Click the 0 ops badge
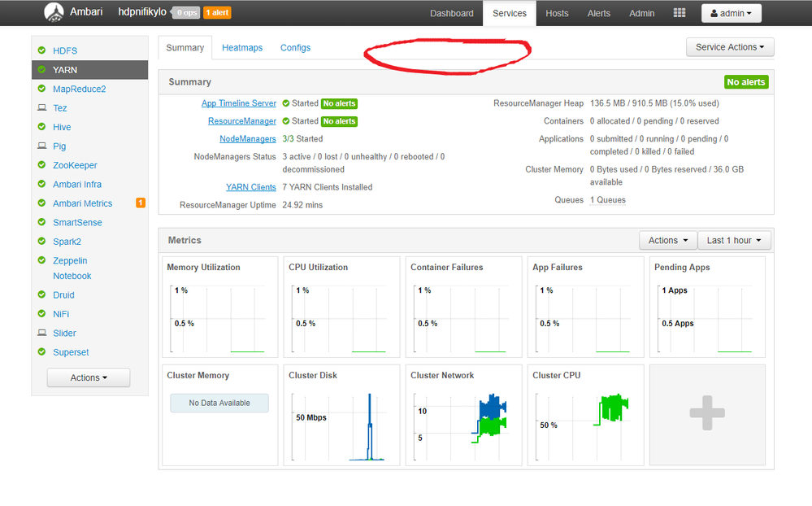The image size is (812, 506). pos(186,12)
